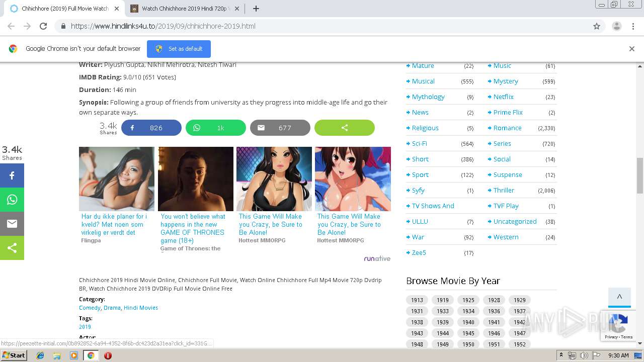This screenshot has width=644, height=362.
Task: Switch to Chhichhore (2019) Full Movie tab
Action: click(65, 9)
